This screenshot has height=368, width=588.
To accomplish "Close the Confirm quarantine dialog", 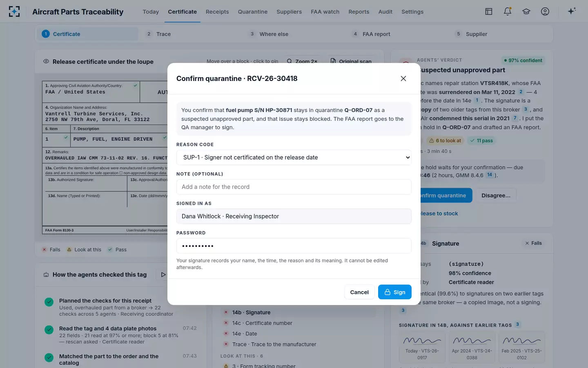I will (x=403, y=79).
